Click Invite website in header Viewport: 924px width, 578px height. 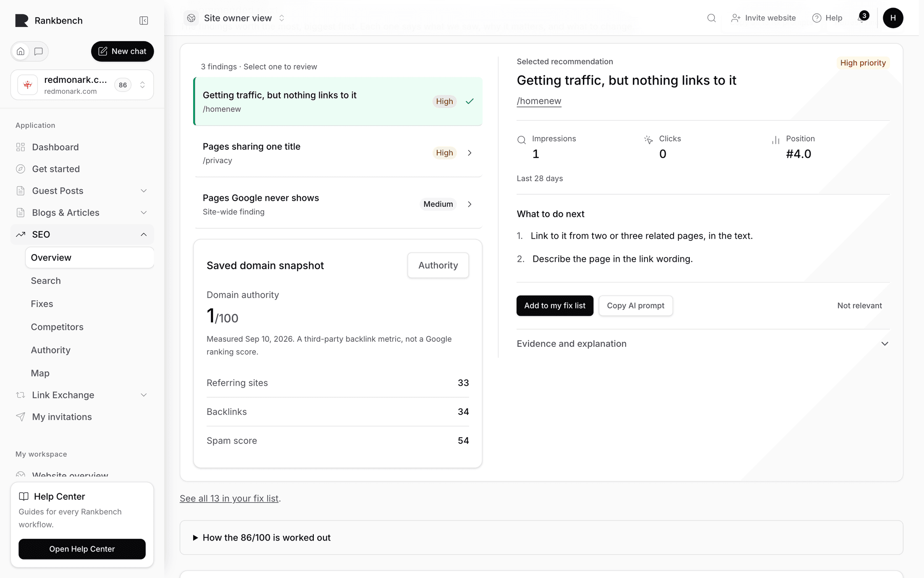(764, 18)
